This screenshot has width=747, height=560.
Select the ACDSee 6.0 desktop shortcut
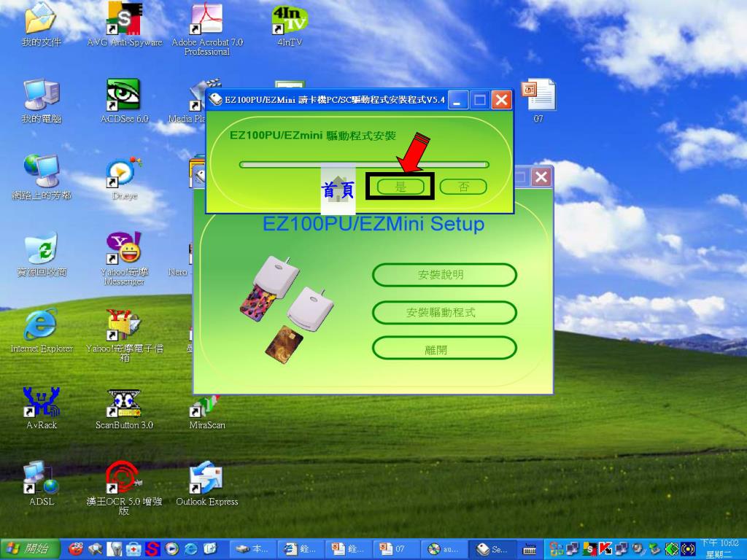pos(124,101)
